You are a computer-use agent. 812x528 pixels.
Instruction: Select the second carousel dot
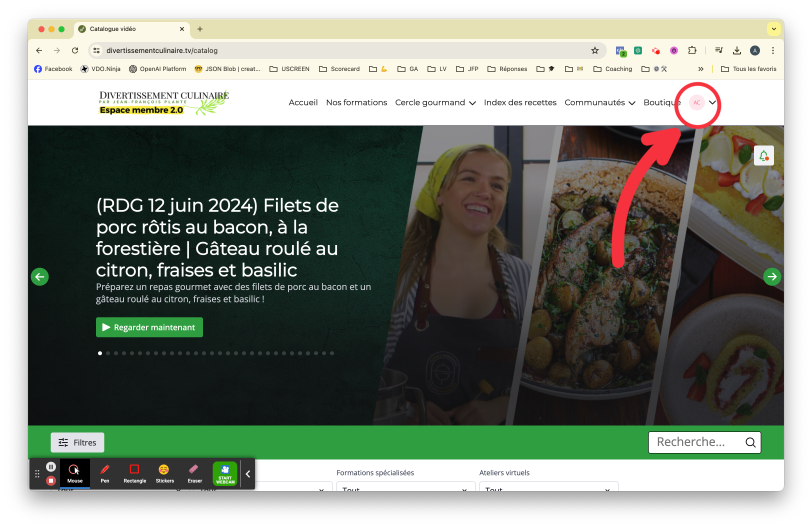(x=108, y=353)
